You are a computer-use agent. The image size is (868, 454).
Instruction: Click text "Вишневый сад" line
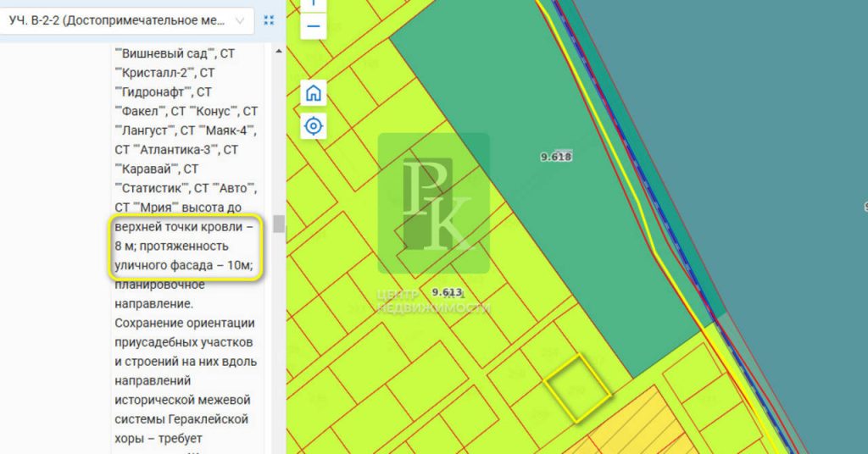[175, 53]
